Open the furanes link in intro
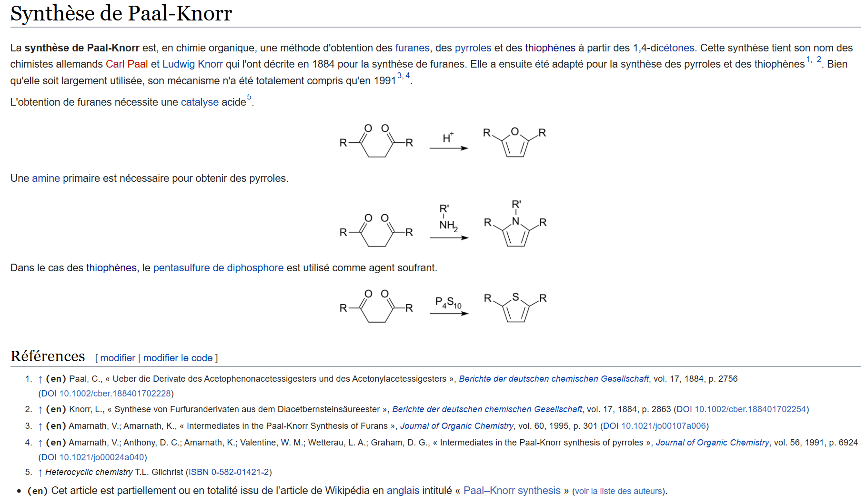The height and width of the screenshot is (504, 867). [412, 48]
